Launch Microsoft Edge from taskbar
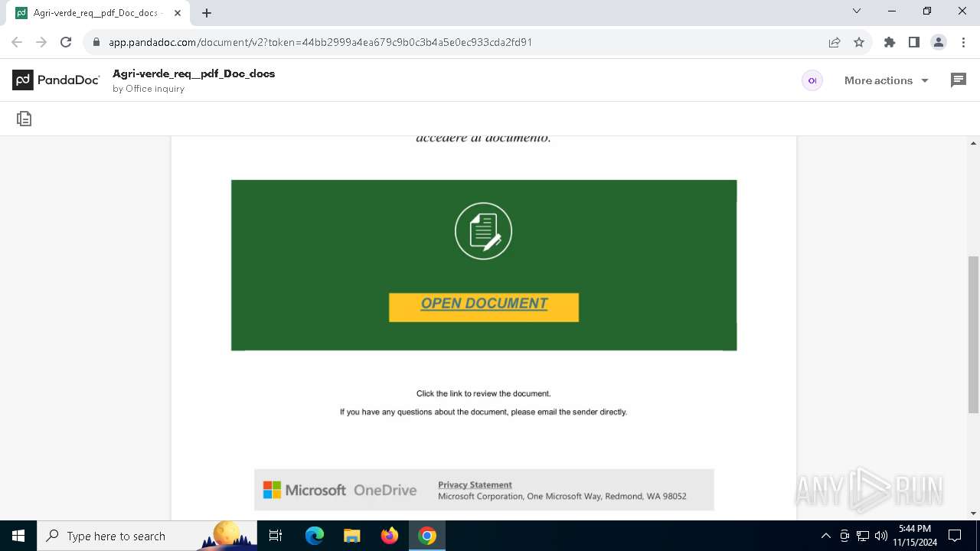The width and height of the screenshot is (980, 551). pos(314,536)
